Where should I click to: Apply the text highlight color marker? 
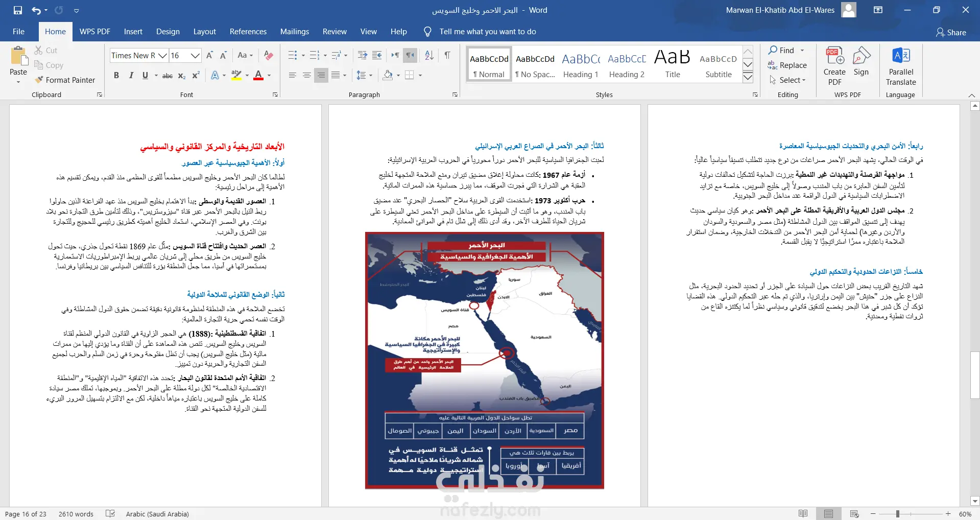point(236,75)
